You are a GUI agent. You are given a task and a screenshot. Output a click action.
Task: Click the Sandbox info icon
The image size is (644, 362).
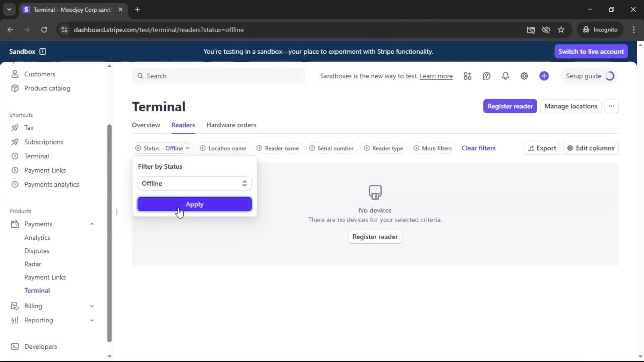(43, 51)
